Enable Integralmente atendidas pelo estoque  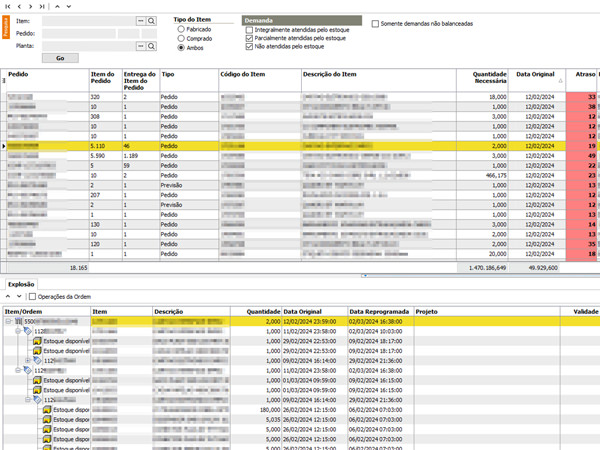coord(249,30)
